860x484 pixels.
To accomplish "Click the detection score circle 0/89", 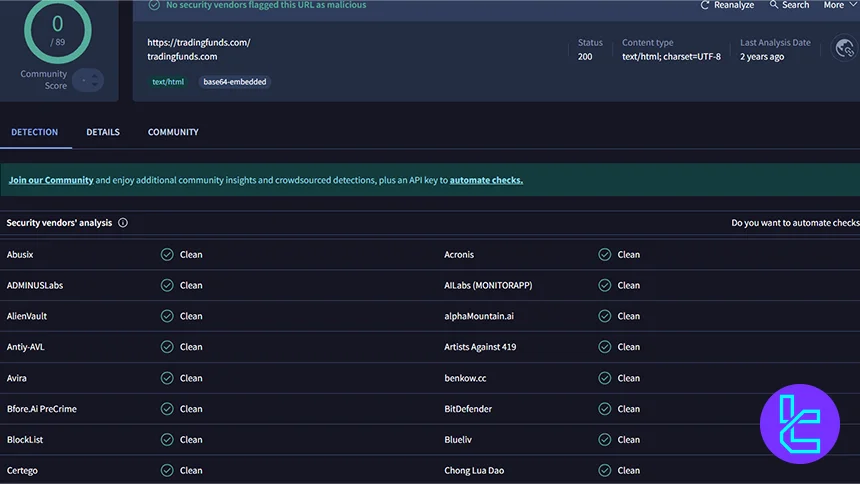I will tap(58, 30).
